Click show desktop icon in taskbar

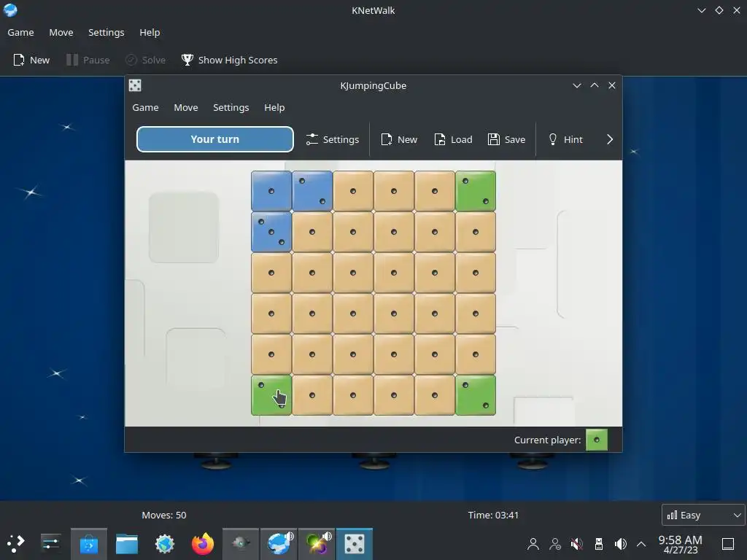tap(728, 544)
